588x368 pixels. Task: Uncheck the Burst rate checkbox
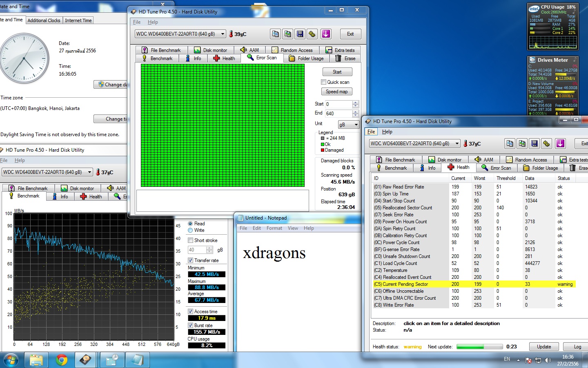coord(190,325)
